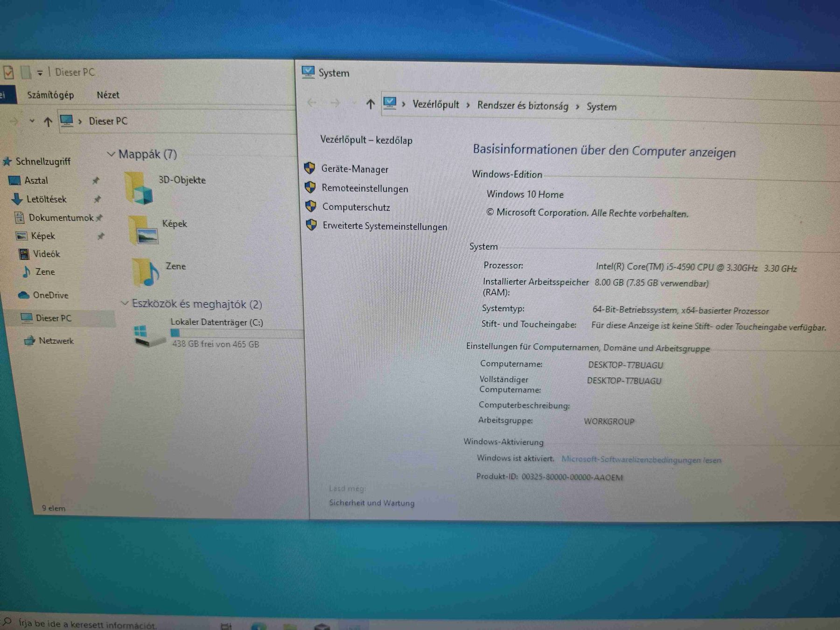Select Dieser PC in the navigation pane

tap(54, 318)
